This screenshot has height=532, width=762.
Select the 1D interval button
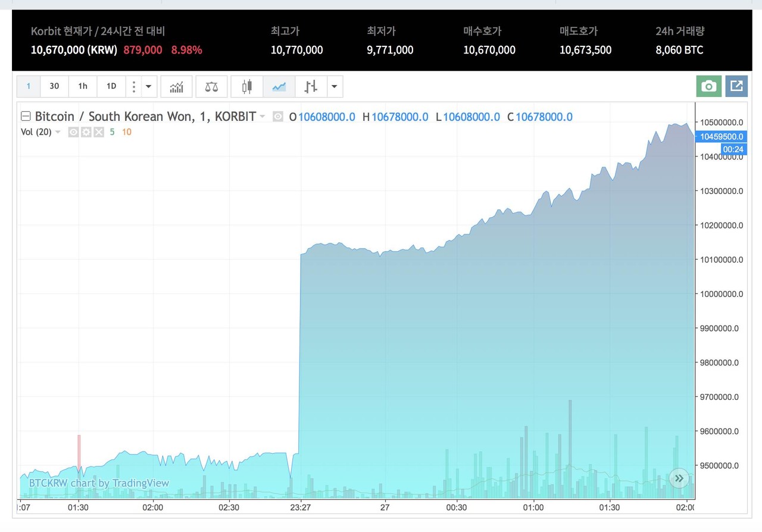click(111, 86)
